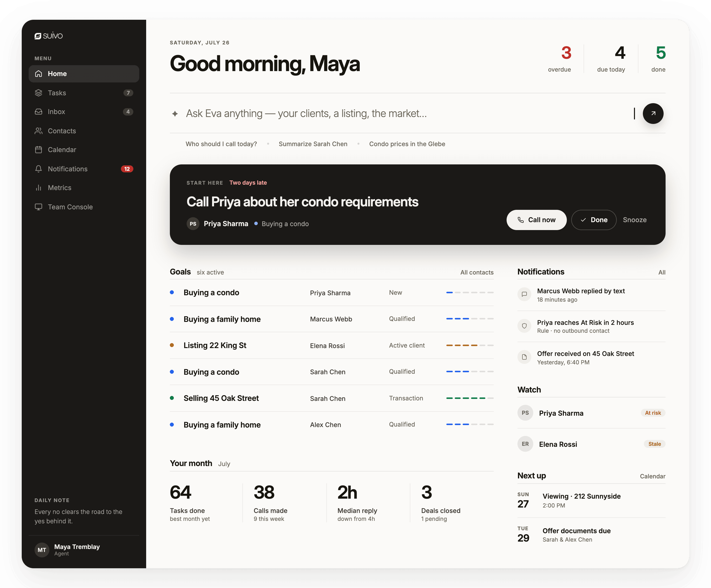The width and height of the screenshot is (711, 588).
Task: Open Marcus Webb's Buying a family home goal
Action: pyautogui.click(x=332, y=319)
